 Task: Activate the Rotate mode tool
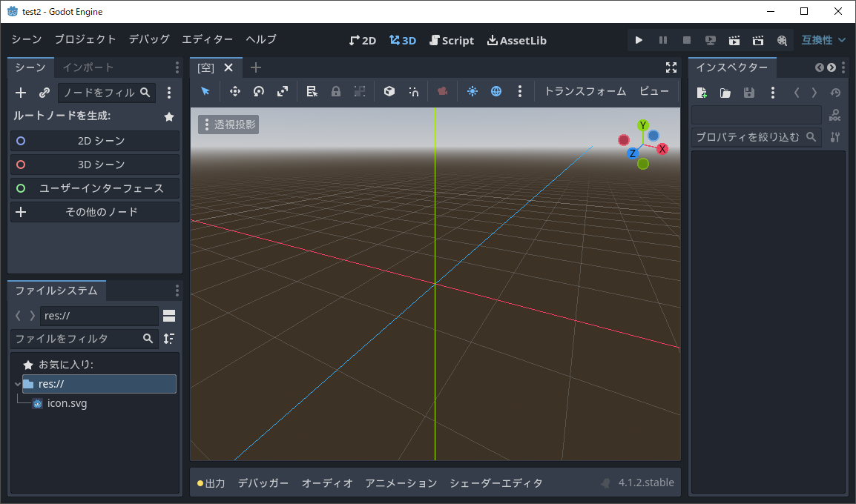coord(259,91)
